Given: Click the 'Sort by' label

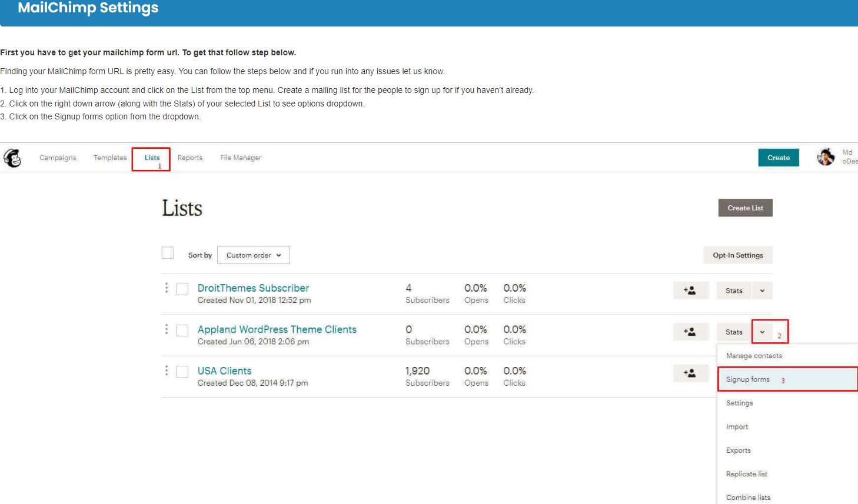Looking at the screenshot, I should (x=200, y=255).
